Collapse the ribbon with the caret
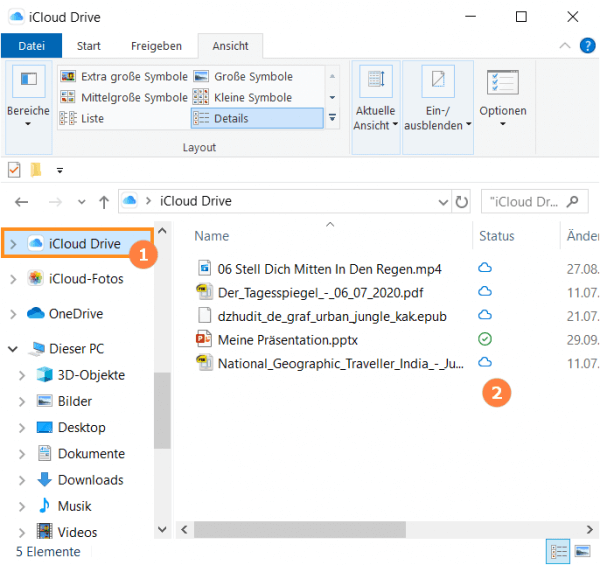Image resolution: width=600 pixels, height=565 pixels. tap(565, 46)
